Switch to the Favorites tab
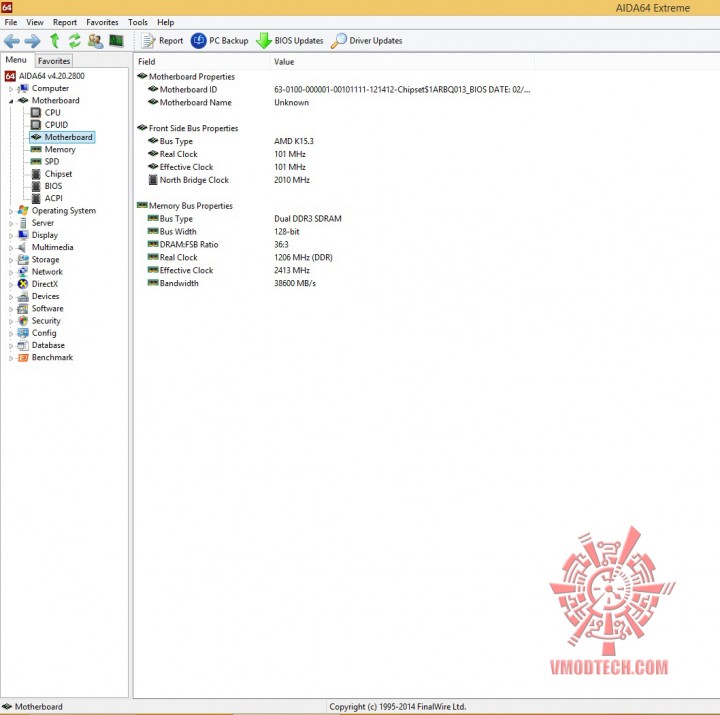 54,61
